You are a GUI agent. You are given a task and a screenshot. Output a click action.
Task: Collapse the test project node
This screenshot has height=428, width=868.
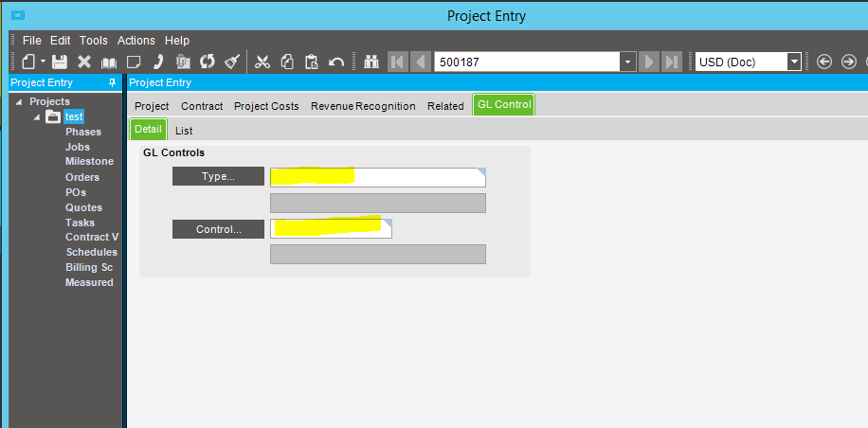37,116
